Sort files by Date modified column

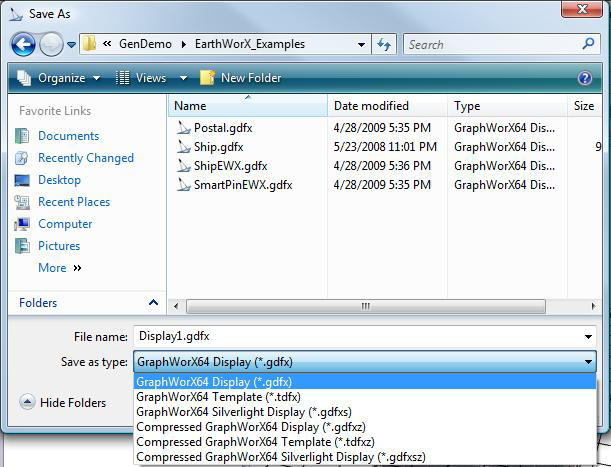coord(373,105)
